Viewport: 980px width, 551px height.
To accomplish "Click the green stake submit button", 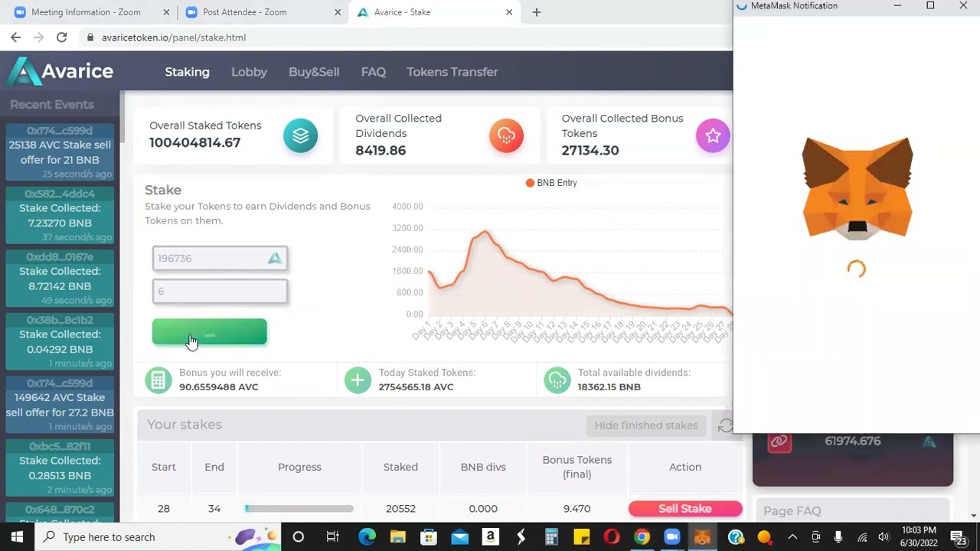I will pyautogui.click(x=209, y=332).
